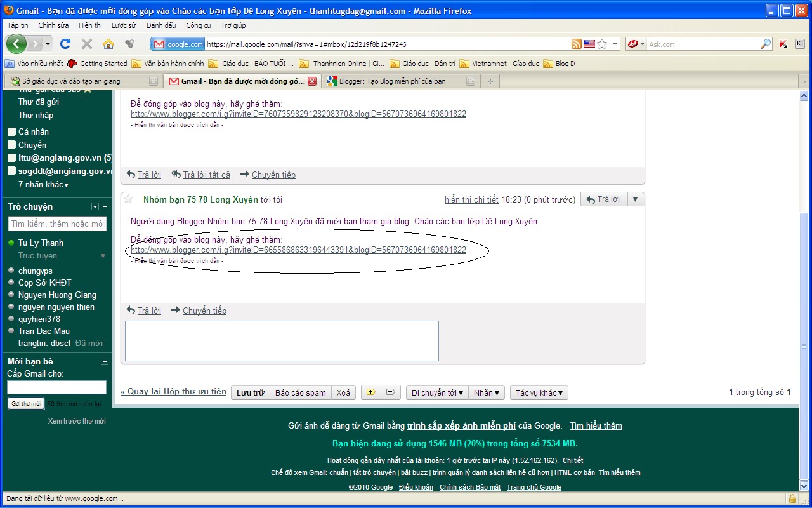Screen dimensions: 812x508
Task: Open the Tác vụ khác dropdown
Action: coord(539,392)
